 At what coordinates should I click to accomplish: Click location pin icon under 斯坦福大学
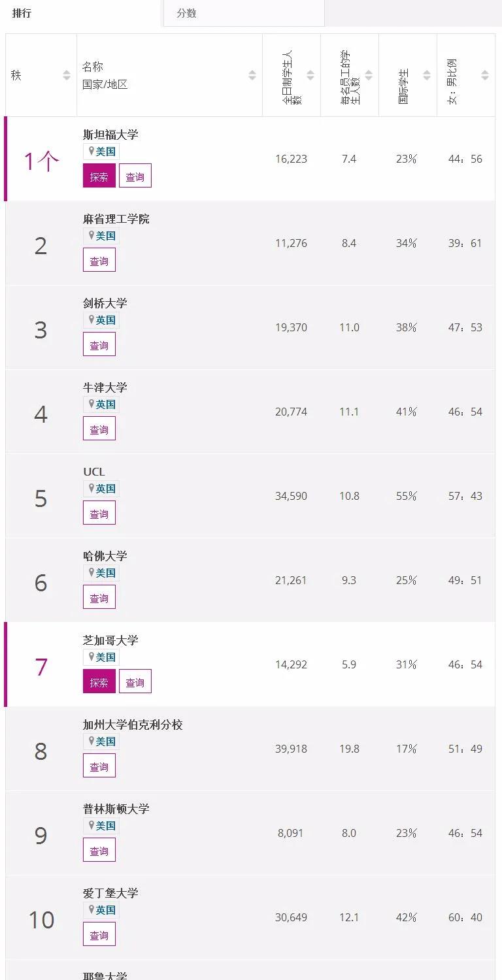[92, 152]
